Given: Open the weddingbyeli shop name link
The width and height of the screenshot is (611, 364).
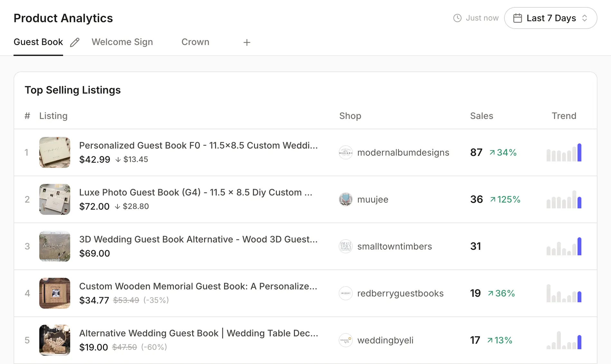Looking at the screenshot, I should (385, 340).
